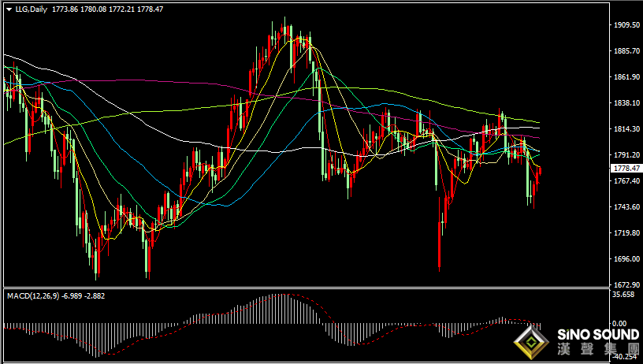Click the 1743.60 price axis label
This screenshot has width=643, height=364.
pyautogui.click(x=626, y=206)
